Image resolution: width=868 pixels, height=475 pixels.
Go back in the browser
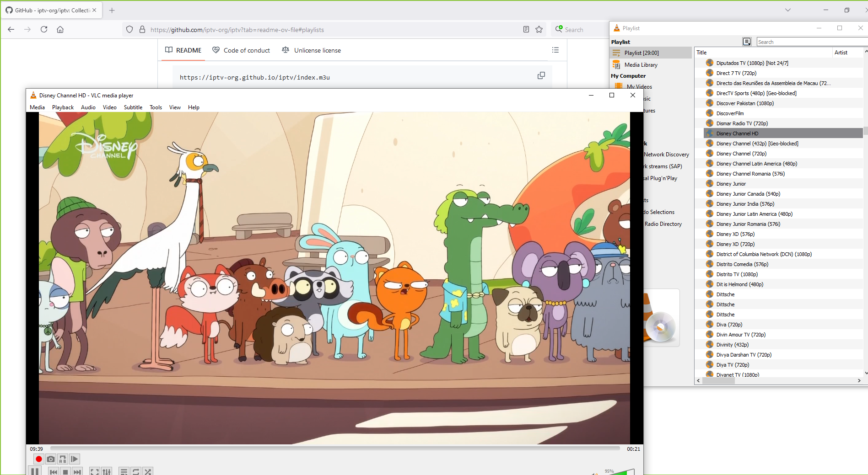(11, 29)
